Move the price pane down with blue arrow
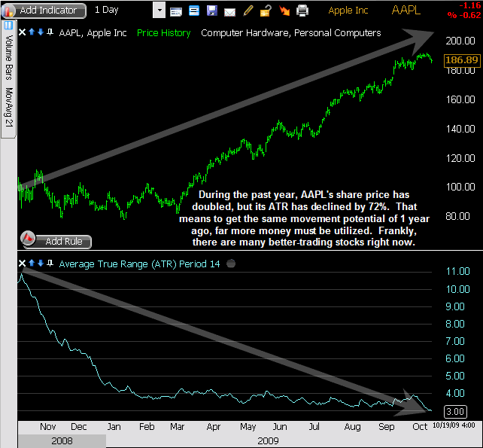 tap(41, 32)
